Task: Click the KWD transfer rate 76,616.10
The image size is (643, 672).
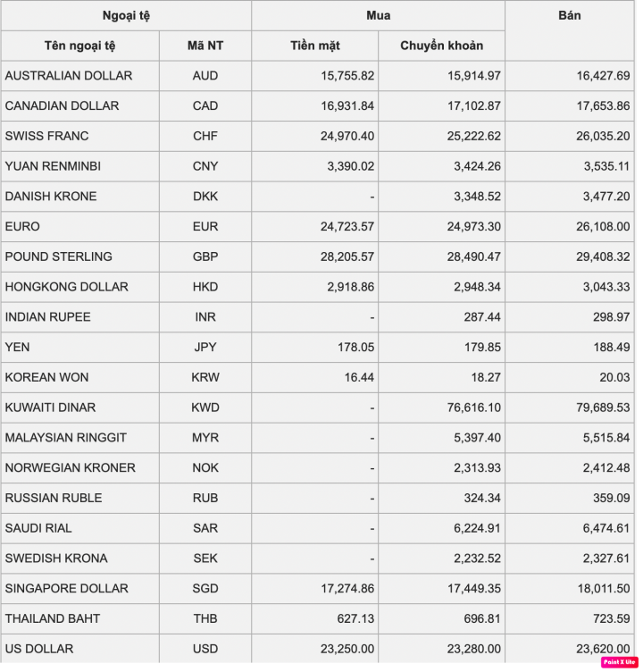Action: [x=474, y=407]
